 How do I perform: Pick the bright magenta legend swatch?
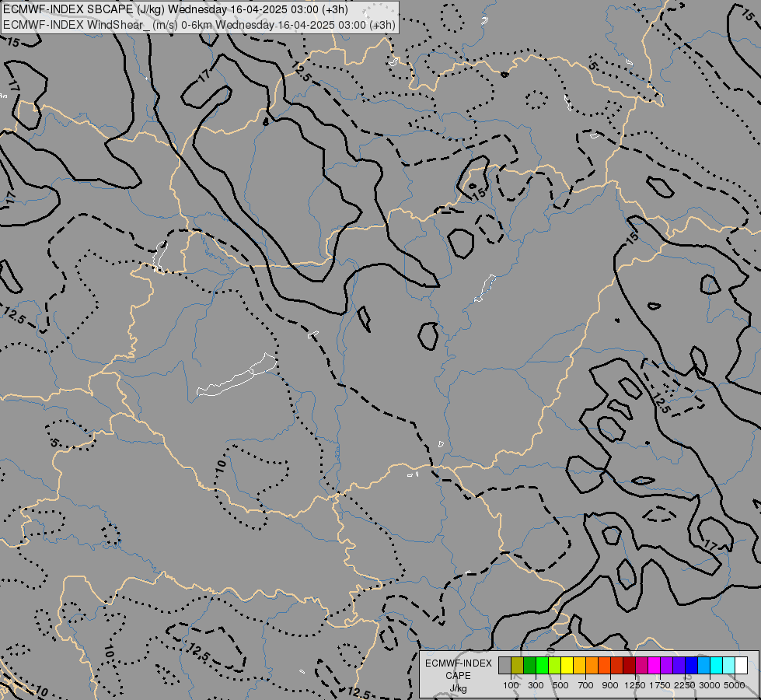click(x=655, y=666)
